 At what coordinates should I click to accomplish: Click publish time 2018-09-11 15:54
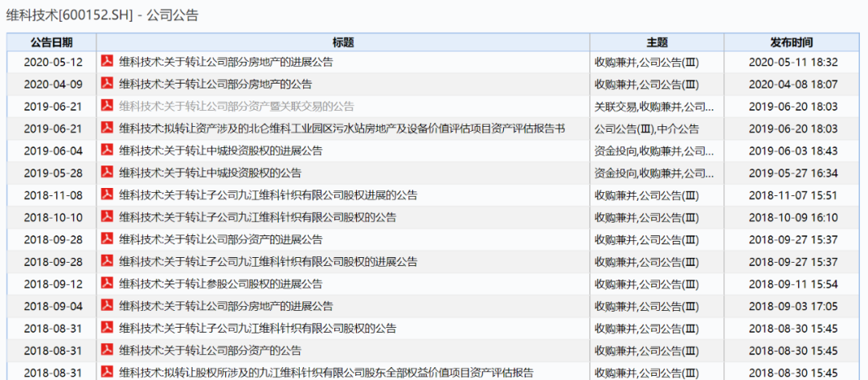(793, 284)
